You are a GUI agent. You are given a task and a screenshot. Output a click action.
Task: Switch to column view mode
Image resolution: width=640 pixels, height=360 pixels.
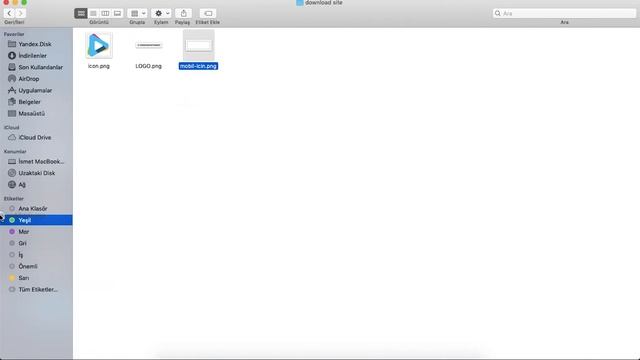point(105,13)
